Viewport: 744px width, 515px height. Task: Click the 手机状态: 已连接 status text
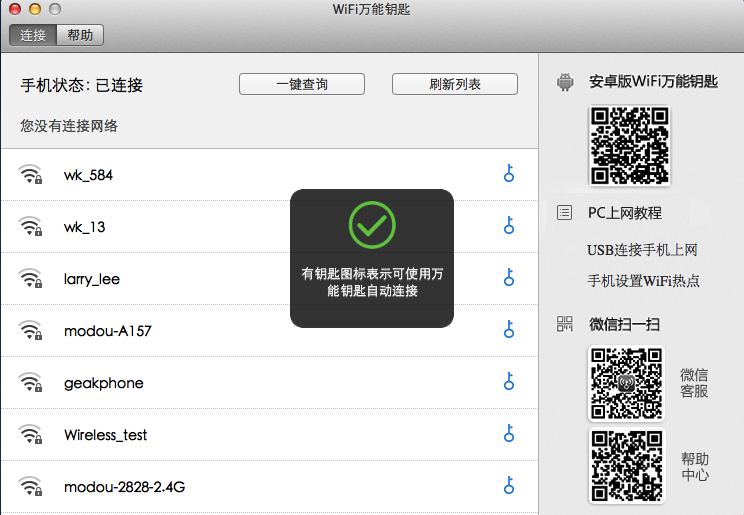click(x=82, y=85)
